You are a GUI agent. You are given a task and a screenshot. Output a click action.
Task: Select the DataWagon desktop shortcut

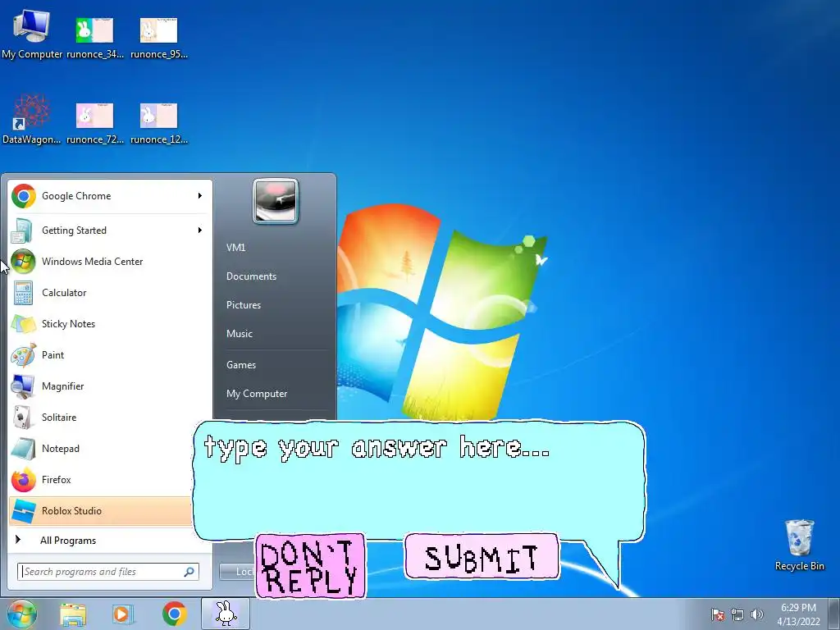pyautogui.click(x=32, y=120)
